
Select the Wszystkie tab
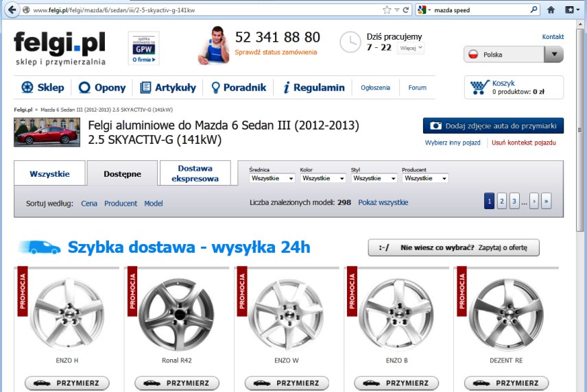[49, 174]
